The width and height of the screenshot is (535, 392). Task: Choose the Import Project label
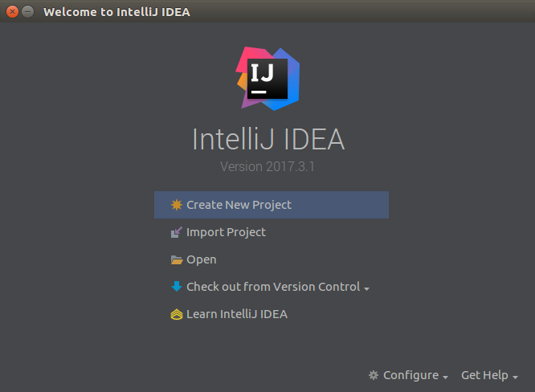[x=226, y=232]
